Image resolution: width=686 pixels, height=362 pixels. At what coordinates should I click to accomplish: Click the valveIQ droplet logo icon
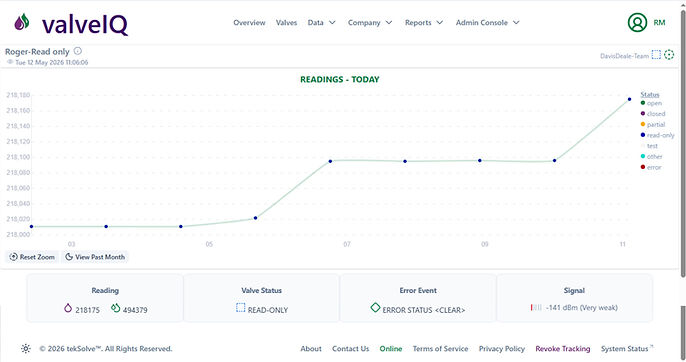[22, 22]
